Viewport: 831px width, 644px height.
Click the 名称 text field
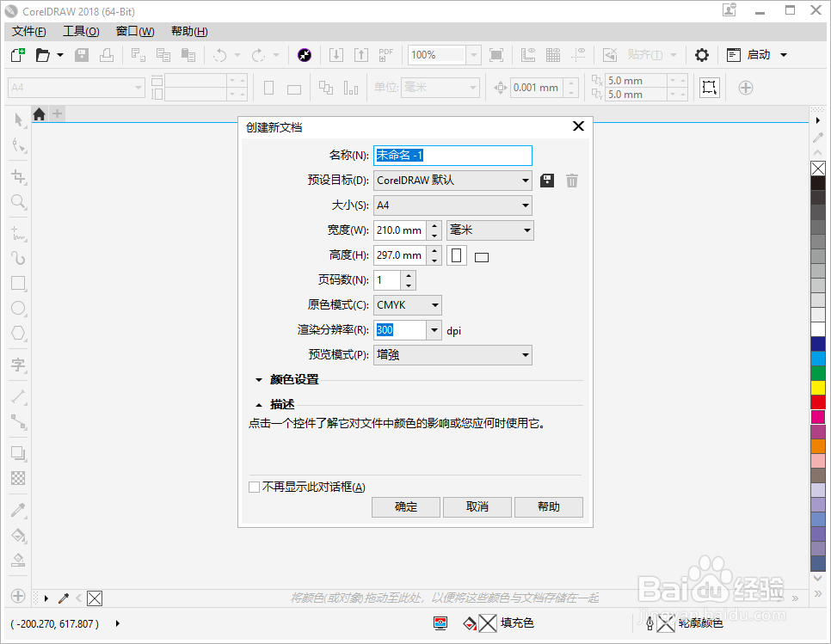[452, 156]
